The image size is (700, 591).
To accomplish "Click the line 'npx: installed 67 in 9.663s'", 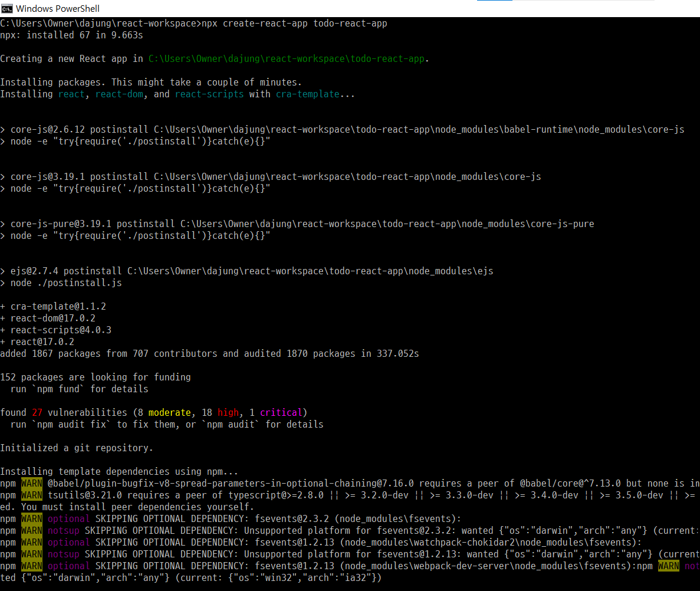I will coord(71,35).
